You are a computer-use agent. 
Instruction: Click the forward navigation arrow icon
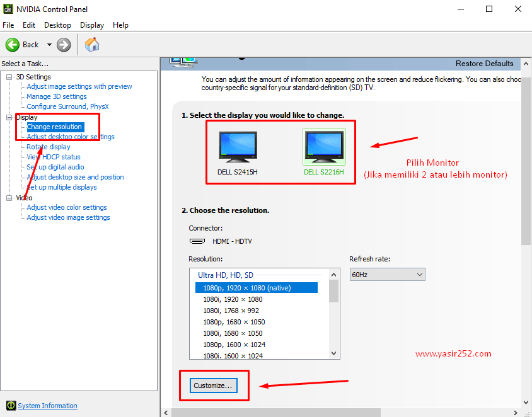(x=64, y=45)
